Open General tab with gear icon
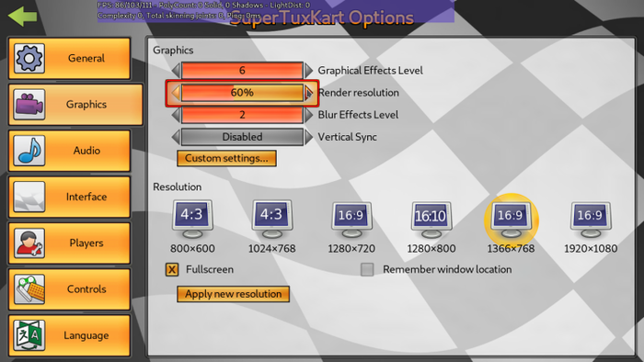The image size is (644, 362). [x=69, y=58]
